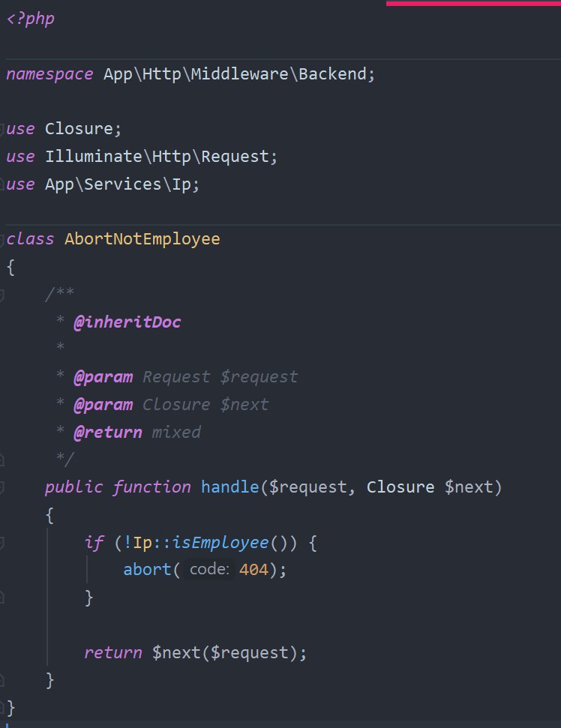This screenshot has height=728, width=561.
Task: Click @param on the Request $request line
Action: [x=103, y=377]
